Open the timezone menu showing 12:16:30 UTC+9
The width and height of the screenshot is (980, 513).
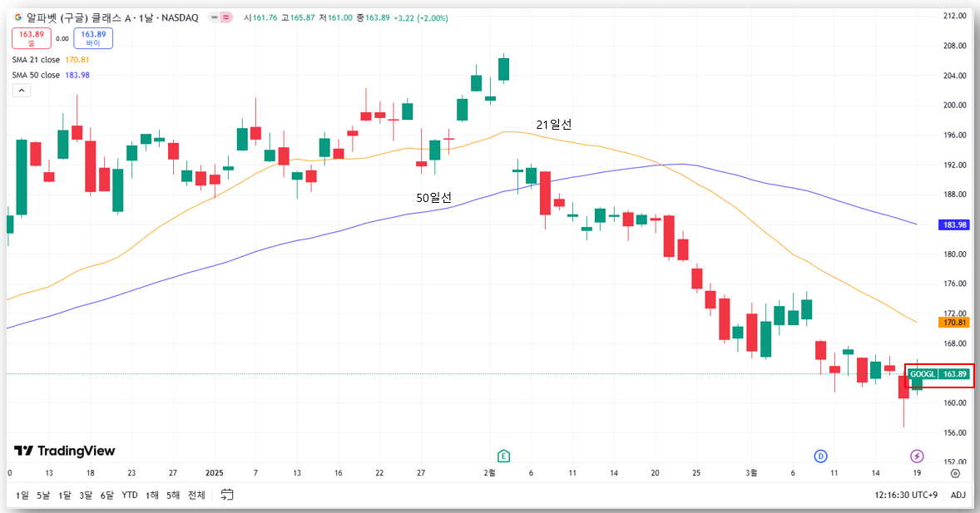click(906, 495)
